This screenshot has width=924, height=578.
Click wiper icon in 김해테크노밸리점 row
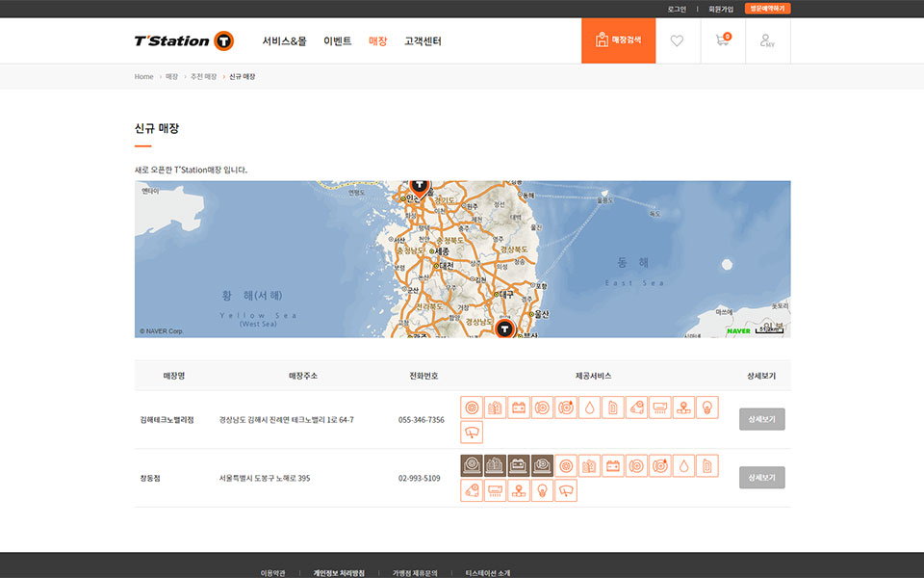[472, 432]
